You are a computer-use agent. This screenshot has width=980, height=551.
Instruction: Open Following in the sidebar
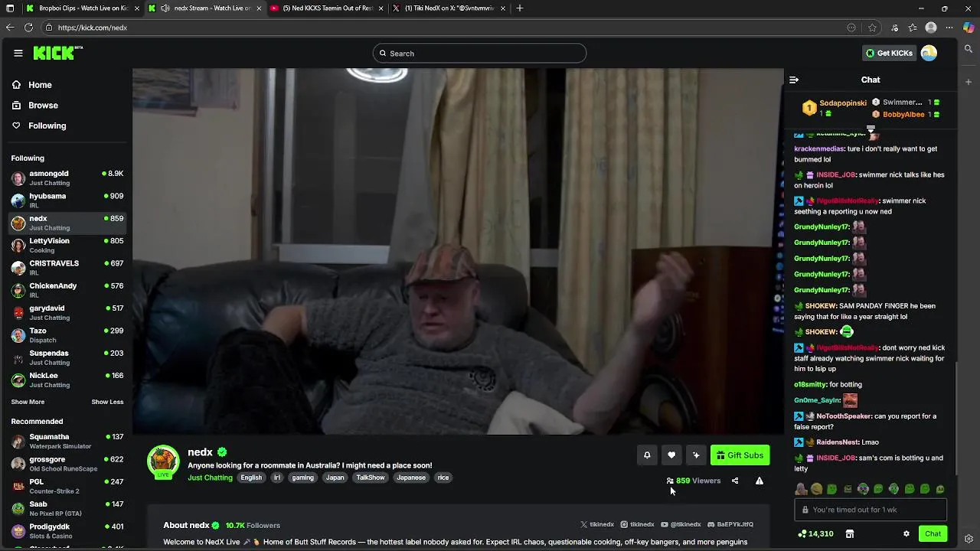(69, 126)
